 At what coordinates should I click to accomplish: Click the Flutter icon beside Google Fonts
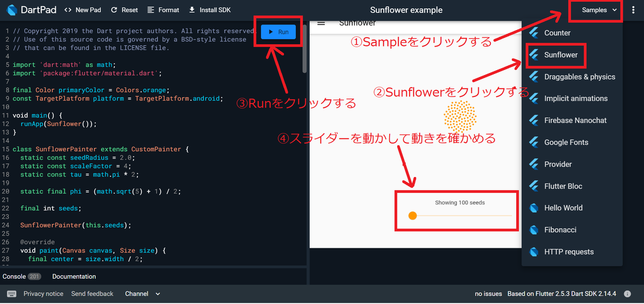pyautogui.click(x=533, y=142)
